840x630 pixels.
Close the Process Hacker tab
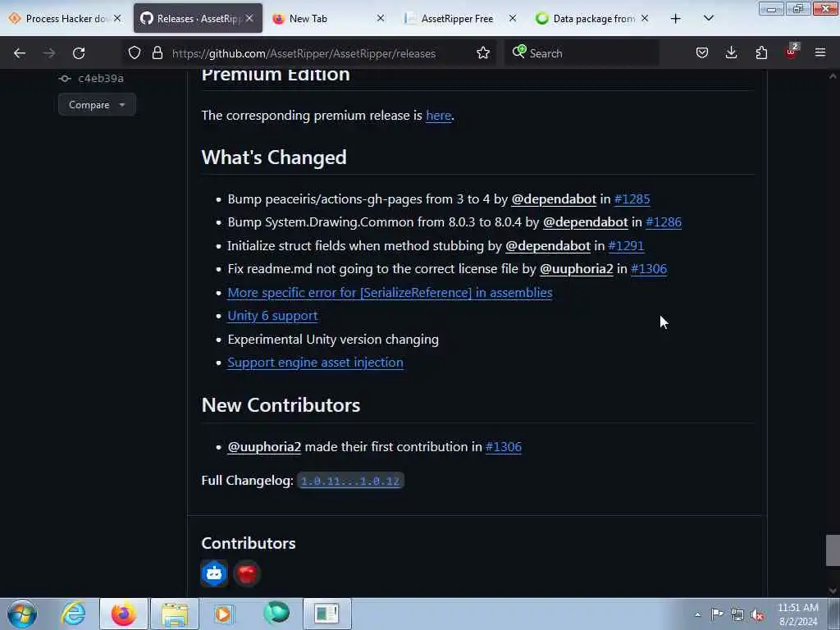pyautogui.click(x=117, y=18)
